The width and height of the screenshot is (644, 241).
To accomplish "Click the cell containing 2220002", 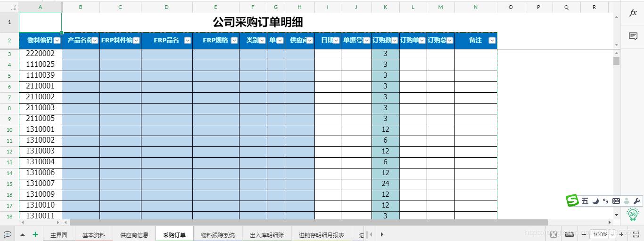I will (41, 54).
